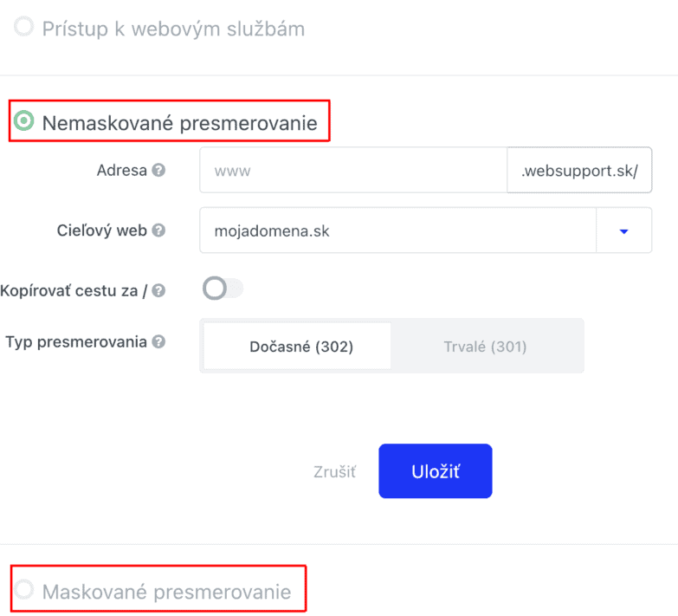
Task: Click the Zrušiť link
Action: pyautogui.click(x=335, y=471)
